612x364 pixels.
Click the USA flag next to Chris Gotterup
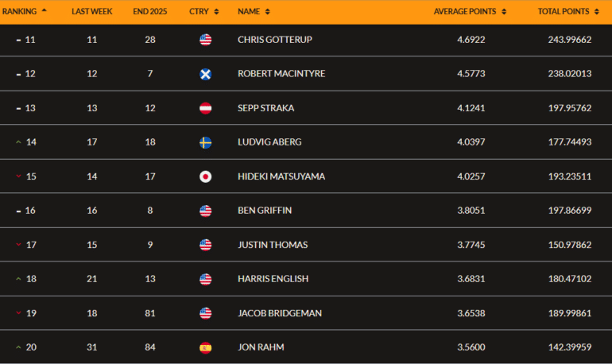pyautogui.click(x=205, y=40)
